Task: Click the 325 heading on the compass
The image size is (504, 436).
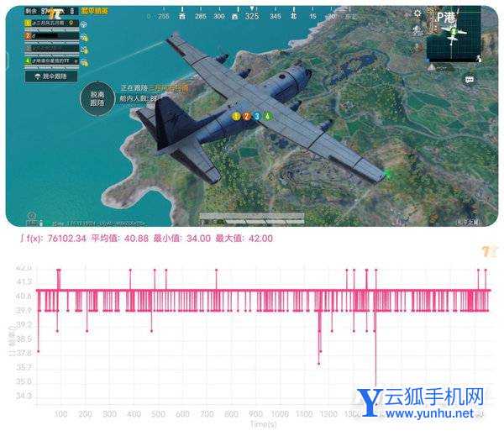Action: (x=252, y=16)
